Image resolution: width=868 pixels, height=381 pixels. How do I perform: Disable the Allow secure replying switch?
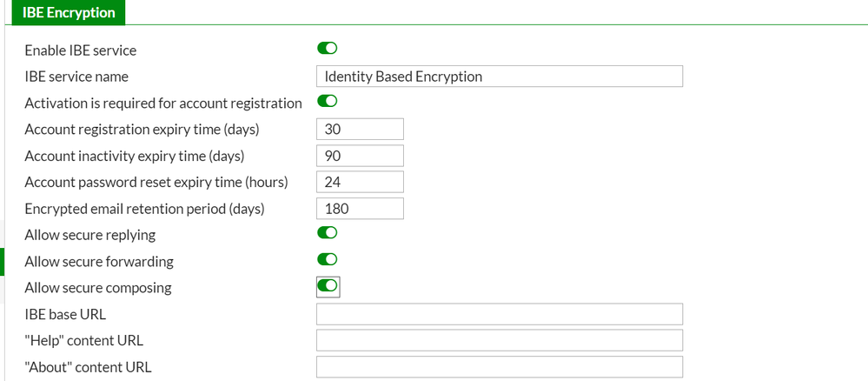click(x=328, y=233)
